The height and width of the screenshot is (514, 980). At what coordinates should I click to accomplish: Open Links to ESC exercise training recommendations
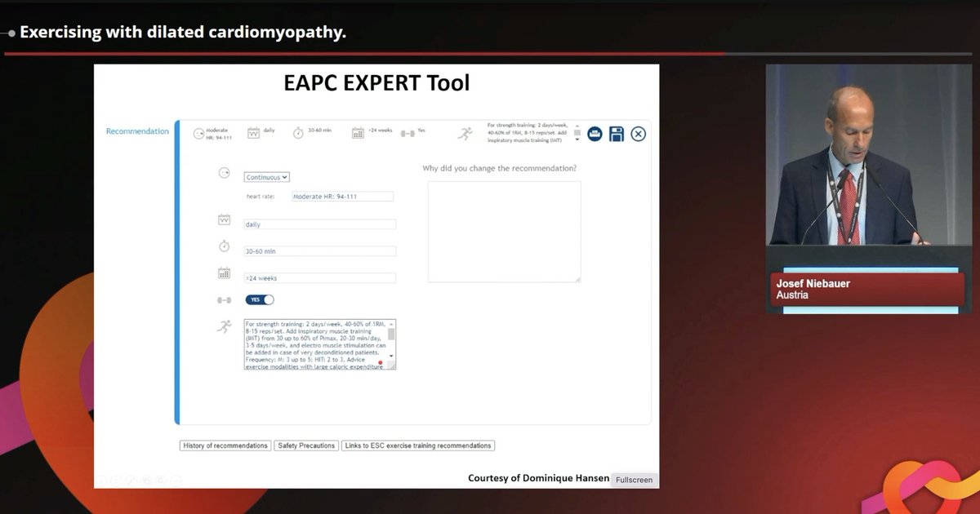pyautogui.click(x=418, y=445)
